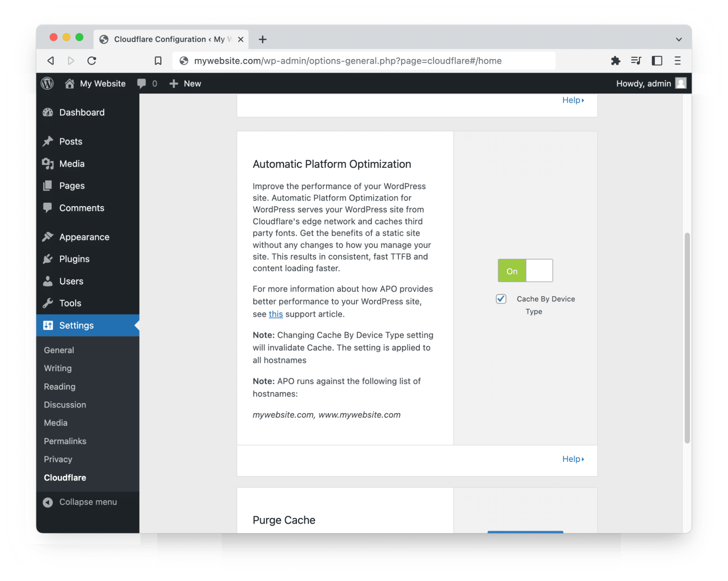
Task: Open Tools via the wrench icon
Action: click(x=48, y=303)
